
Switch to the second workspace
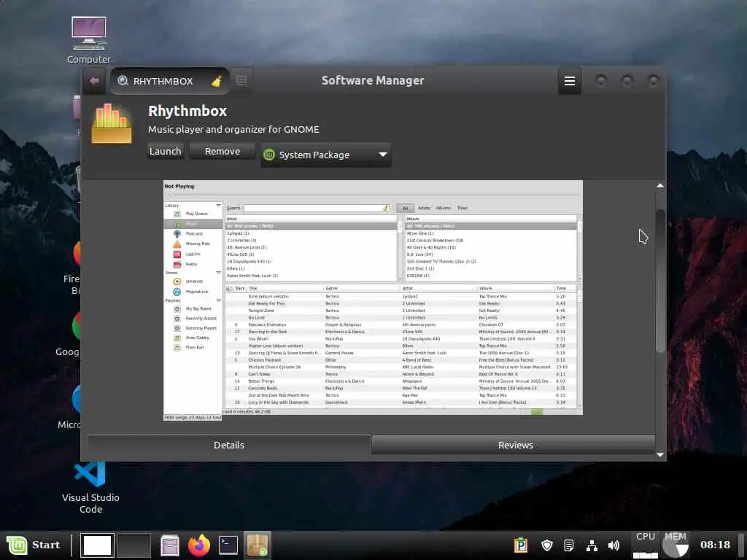click(x=134, y=545)
